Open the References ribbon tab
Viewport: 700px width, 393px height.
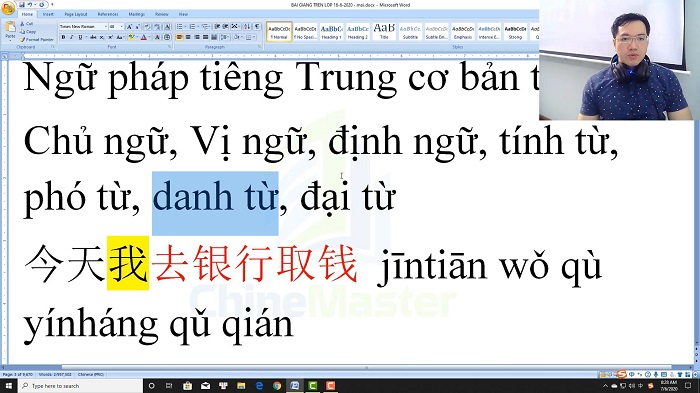coord(108,14)
